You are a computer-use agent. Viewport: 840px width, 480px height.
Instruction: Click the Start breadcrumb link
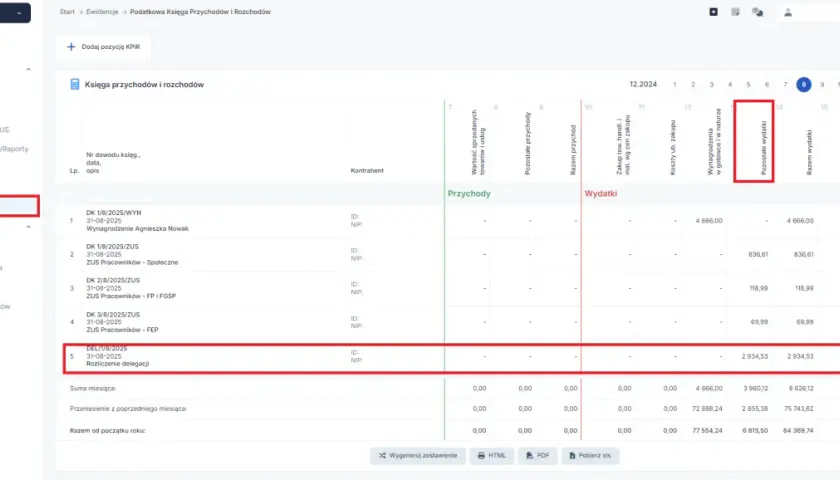tap(67, 12)
